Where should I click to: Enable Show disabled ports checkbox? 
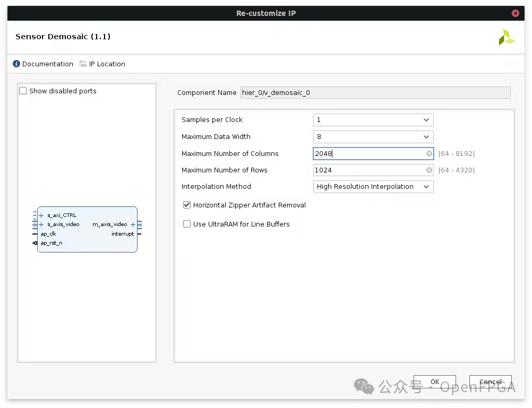(23, 91)
